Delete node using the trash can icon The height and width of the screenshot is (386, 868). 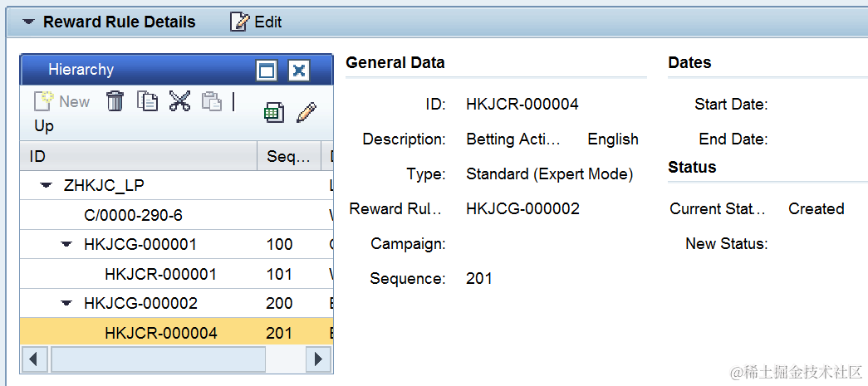coord(115,101)
